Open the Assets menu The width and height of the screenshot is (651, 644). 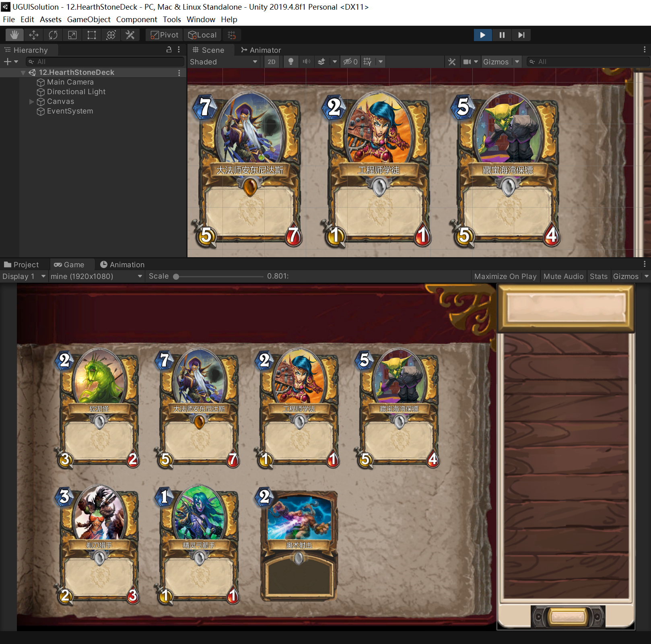click(x=51, y=19)
